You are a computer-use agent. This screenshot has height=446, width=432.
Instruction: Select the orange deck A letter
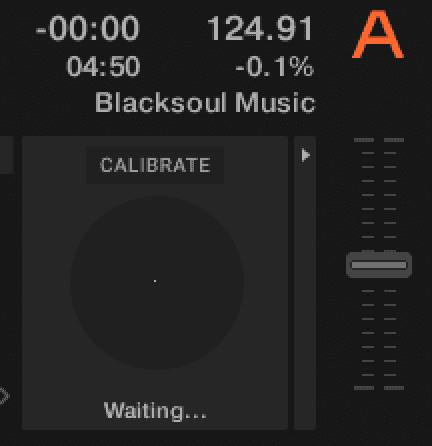378,34
